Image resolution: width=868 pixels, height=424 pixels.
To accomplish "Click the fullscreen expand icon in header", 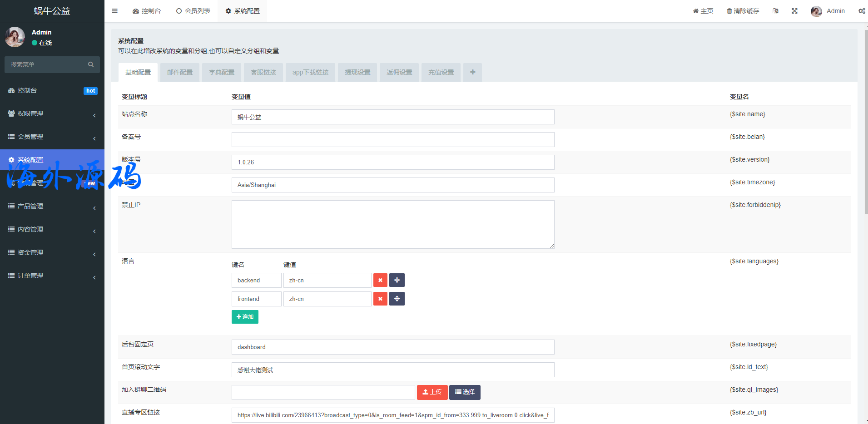I will point(794,11).
